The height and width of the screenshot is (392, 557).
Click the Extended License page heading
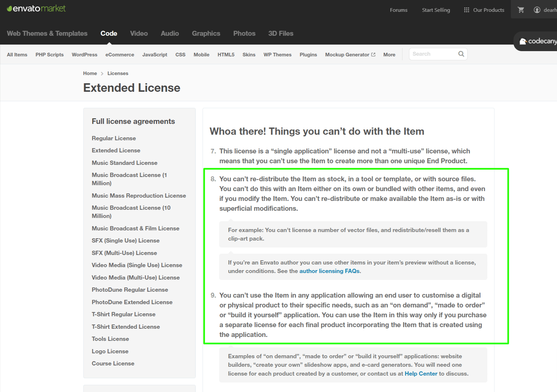(x=132, y=88)
